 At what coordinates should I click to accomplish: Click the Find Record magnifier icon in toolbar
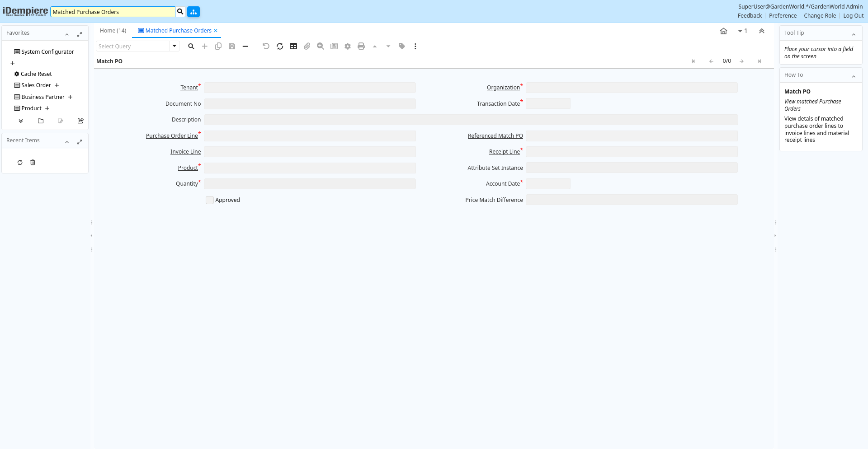191,47
